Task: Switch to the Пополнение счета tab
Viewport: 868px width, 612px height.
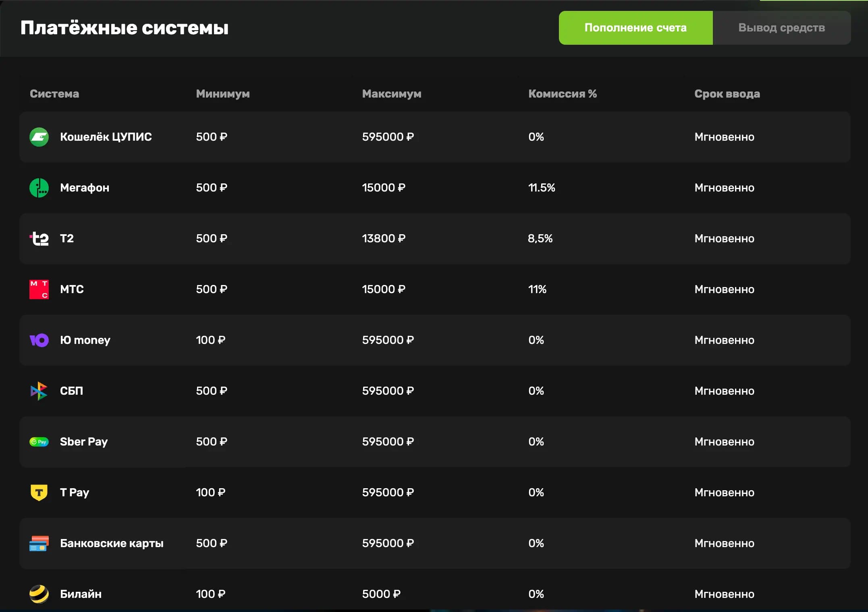Action: click(635, 28)
